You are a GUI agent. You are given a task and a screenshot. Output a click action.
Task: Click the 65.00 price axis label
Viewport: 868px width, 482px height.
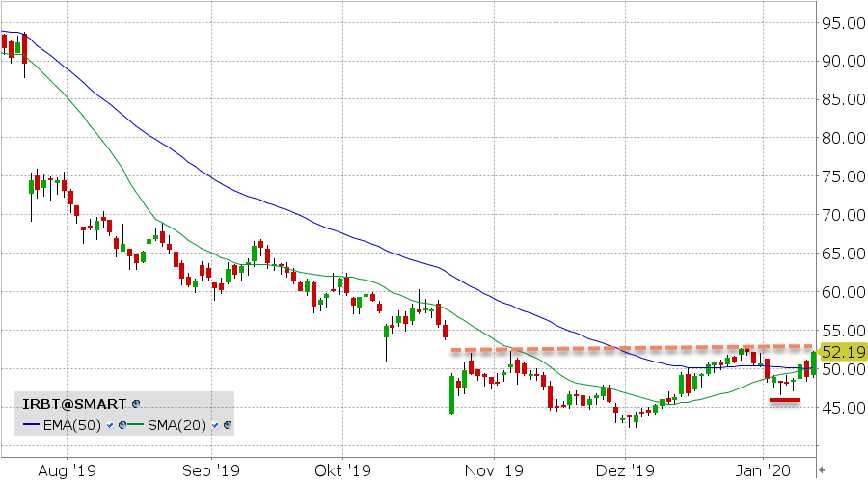tap(844, 254)
